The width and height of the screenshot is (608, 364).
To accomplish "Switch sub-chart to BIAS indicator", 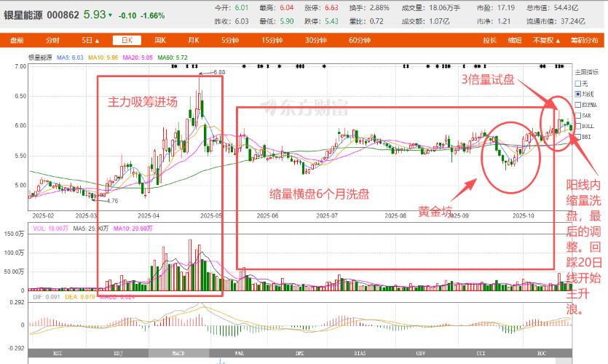I will [360, 353].
